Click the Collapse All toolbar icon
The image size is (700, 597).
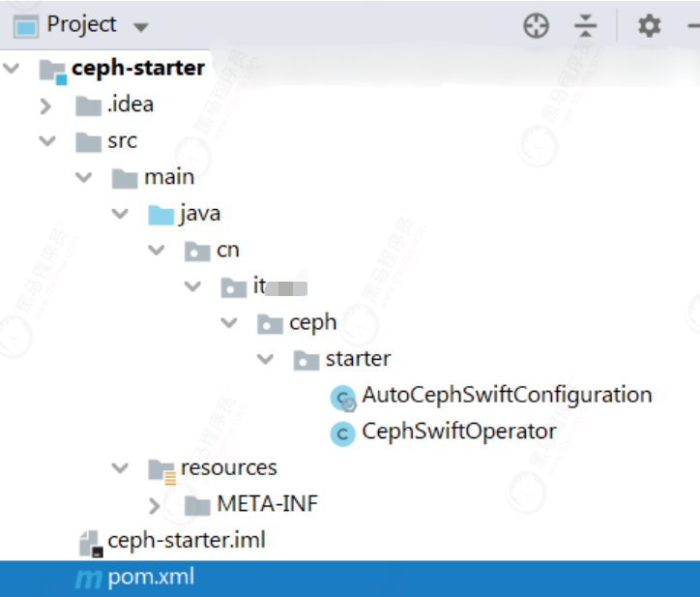tap(585, 26)
